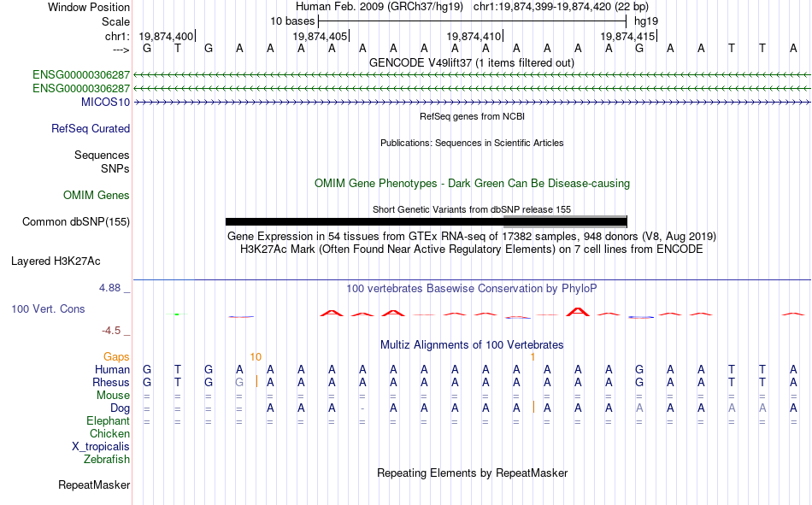Click the dash gap in Dog row

click(362, 408)
